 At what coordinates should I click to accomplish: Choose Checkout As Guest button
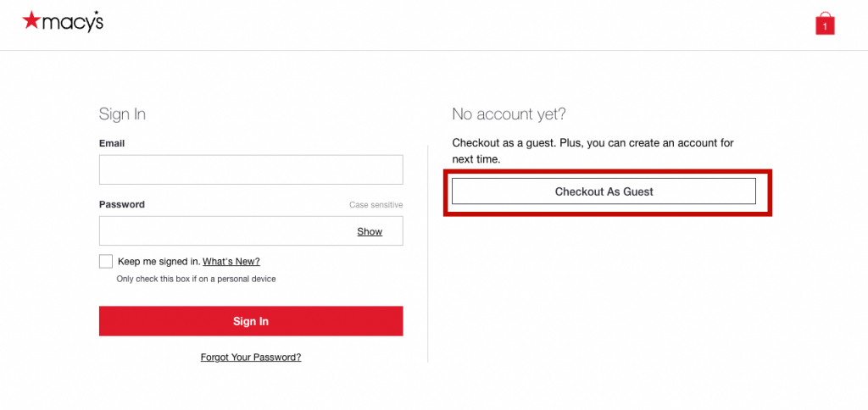[x=604, y=191]
